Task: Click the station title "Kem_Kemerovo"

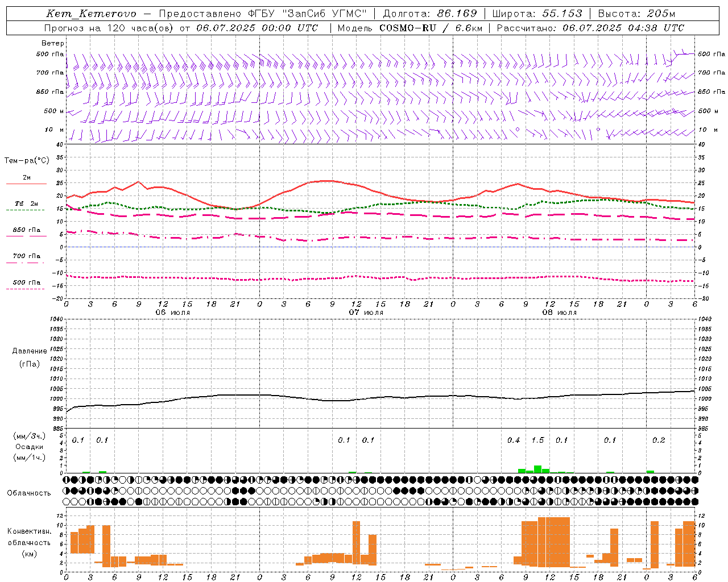Action: coord(91,14)
